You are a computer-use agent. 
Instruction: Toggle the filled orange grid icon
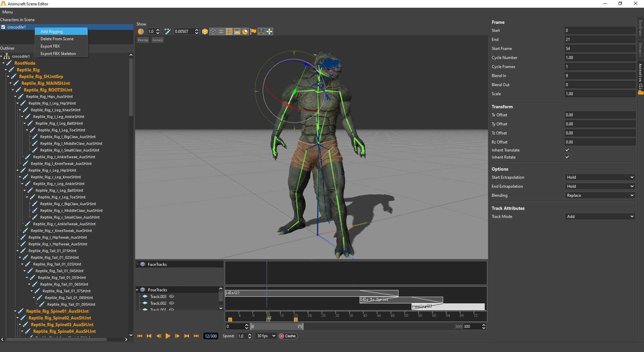coord(229,32)
